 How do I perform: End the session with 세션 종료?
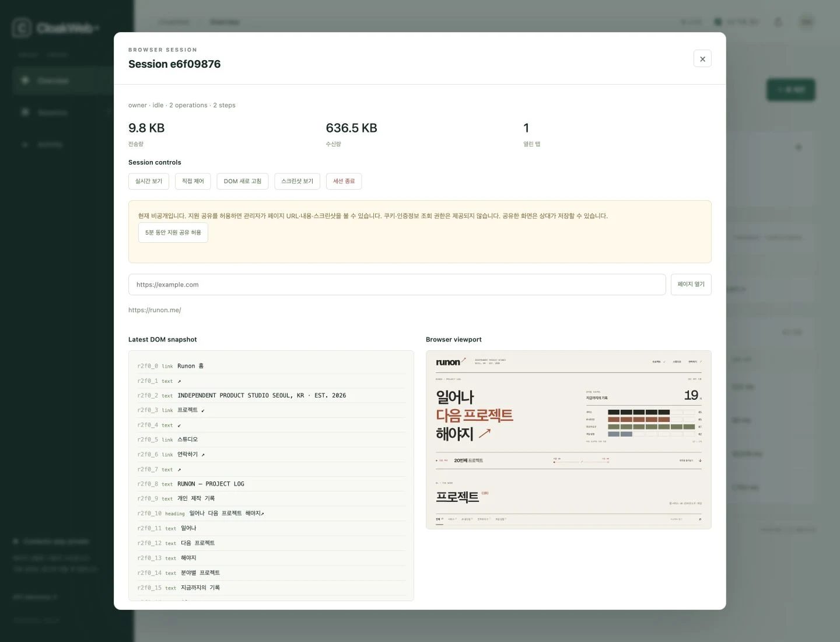(x=344, y=182)
